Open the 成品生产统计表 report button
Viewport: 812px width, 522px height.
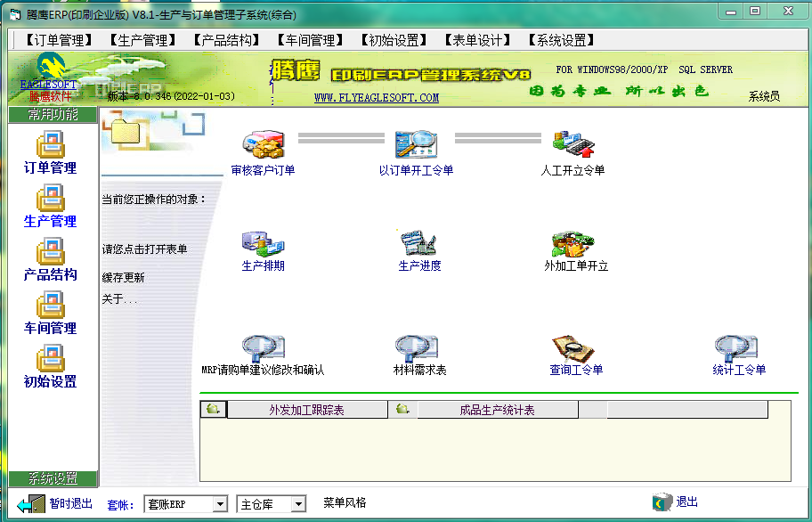pos(497,410)
